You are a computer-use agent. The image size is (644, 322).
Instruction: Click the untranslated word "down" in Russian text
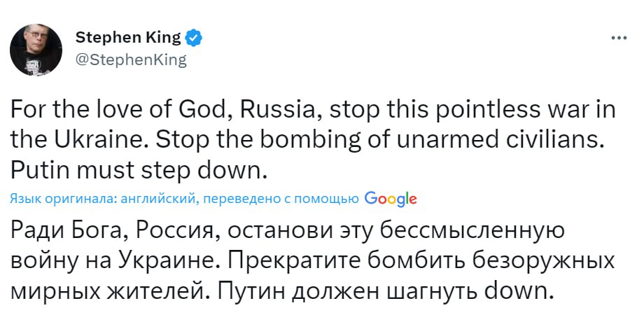click(517, 288)
